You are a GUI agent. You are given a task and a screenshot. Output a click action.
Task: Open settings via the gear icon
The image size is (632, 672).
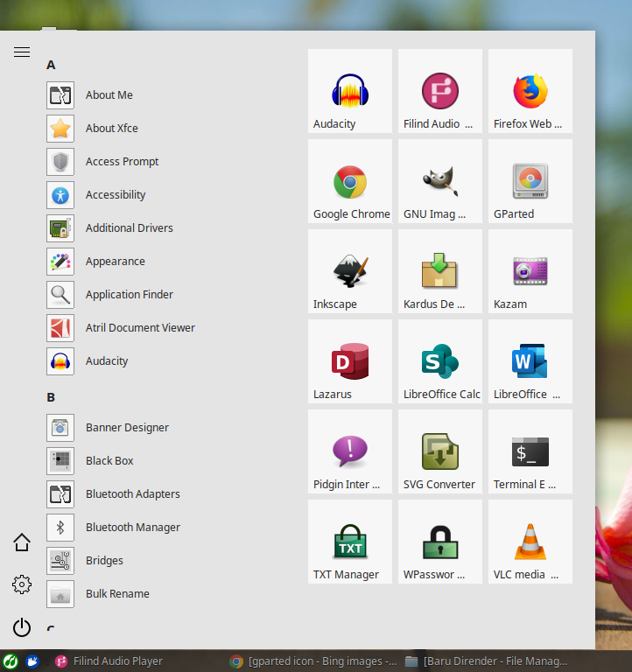pyautogui.click(x=22, y=584)
